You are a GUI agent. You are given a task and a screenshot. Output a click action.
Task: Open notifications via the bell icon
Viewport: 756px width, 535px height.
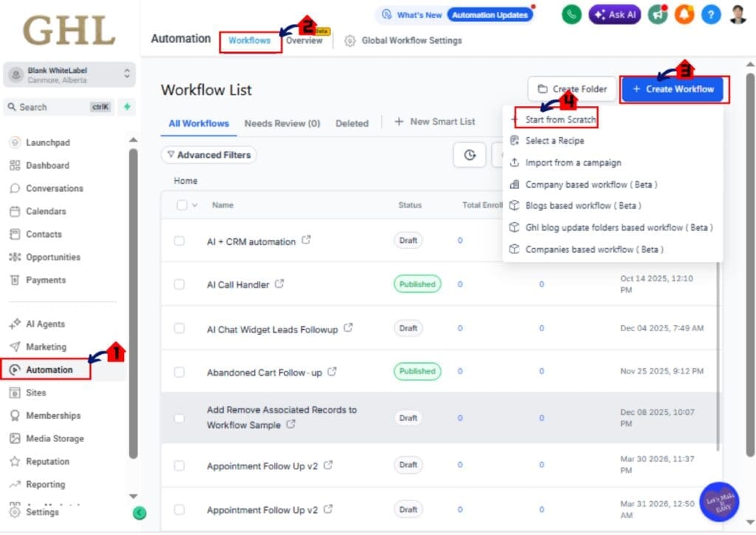(684, 14)
